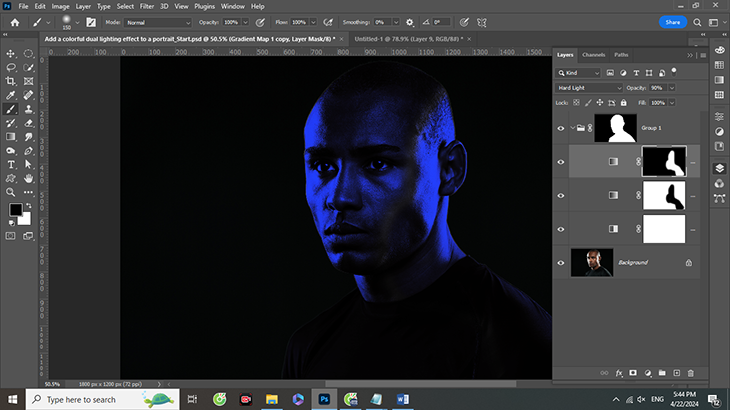Select the Crop tool

point(11,82)
